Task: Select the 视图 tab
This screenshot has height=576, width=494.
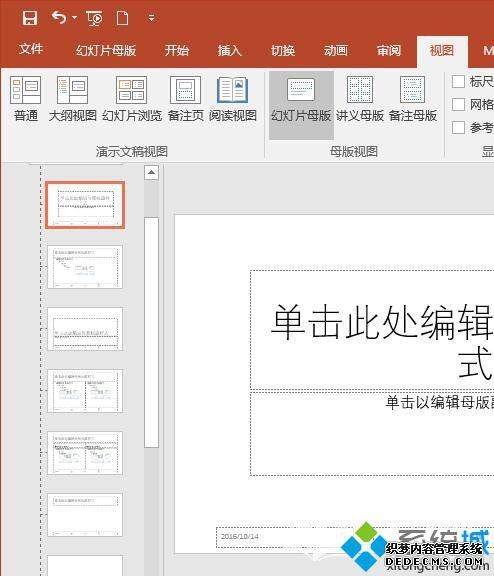Action: (x=442, y=50)
